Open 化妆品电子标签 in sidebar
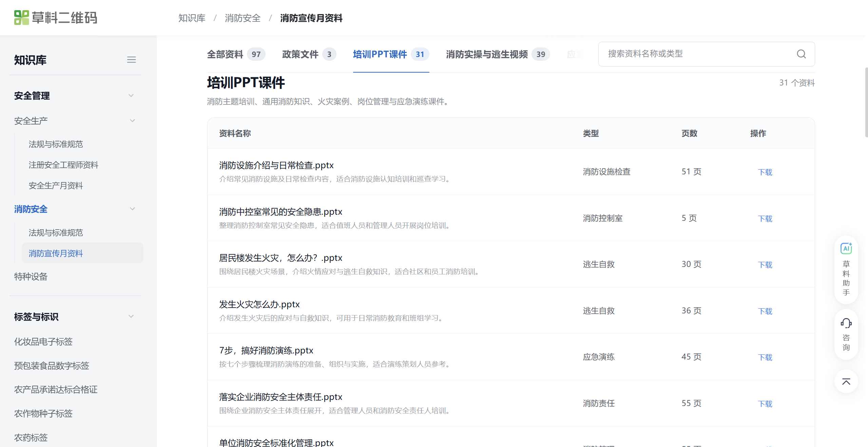This screenshot has height=447, width=868. point(43,342)
